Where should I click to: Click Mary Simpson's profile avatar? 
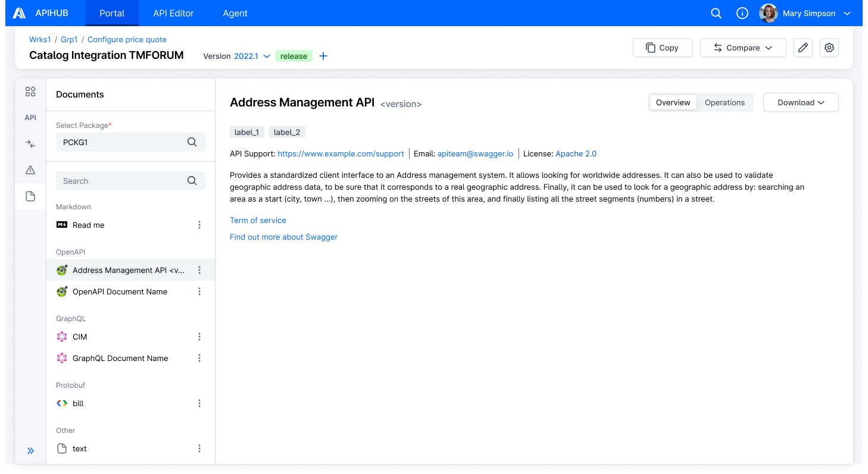pyautogui.click(x=769, y=13)
